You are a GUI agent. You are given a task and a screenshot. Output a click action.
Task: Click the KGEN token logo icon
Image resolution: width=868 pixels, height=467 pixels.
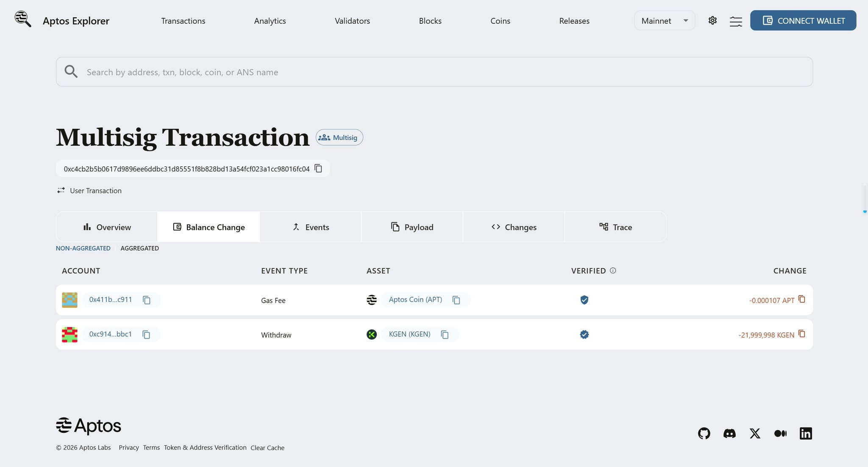coord(372,334)
